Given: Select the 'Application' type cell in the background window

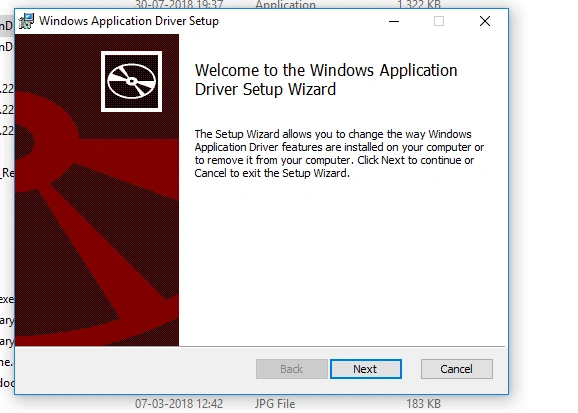Looking at the screenshot, I should coord(285,4).
